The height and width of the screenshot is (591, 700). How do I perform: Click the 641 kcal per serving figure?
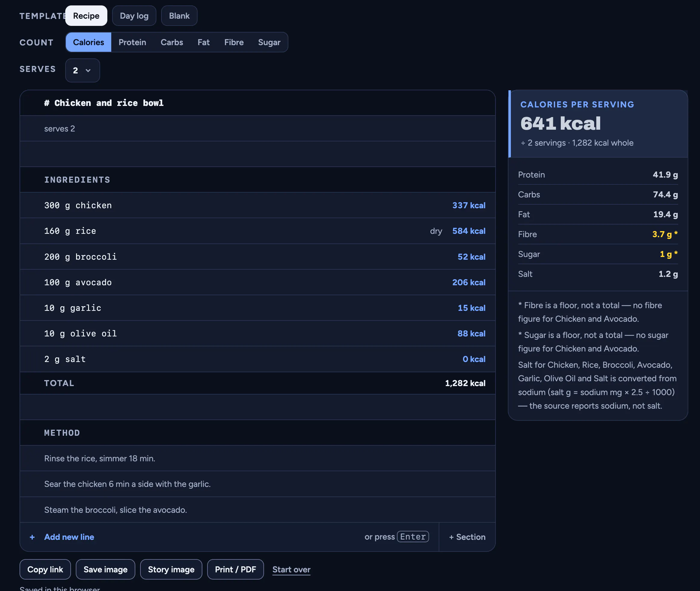[560, 123]
